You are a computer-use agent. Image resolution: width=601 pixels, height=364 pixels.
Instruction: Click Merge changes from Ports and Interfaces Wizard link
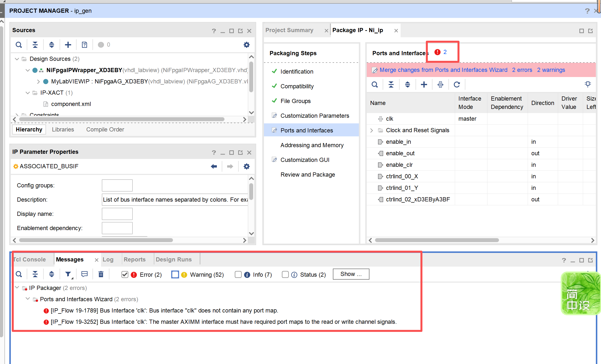click(x=443, y=70)
